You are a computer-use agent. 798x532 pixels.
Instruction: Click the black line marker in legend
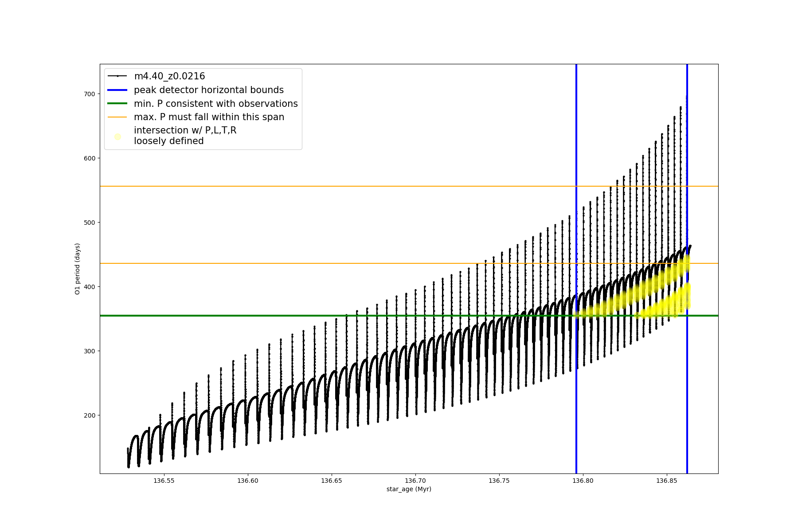[x=117, y=76]
